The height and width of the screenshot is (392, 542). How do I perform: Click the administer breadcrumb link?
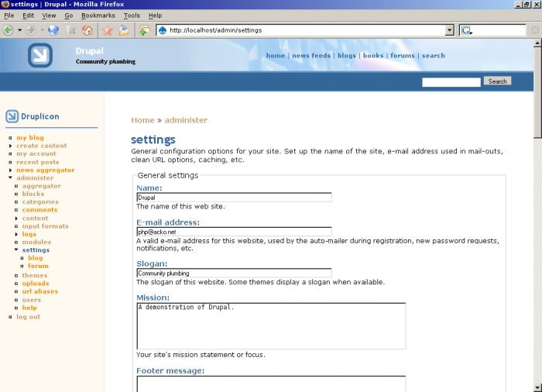point(186,120)
